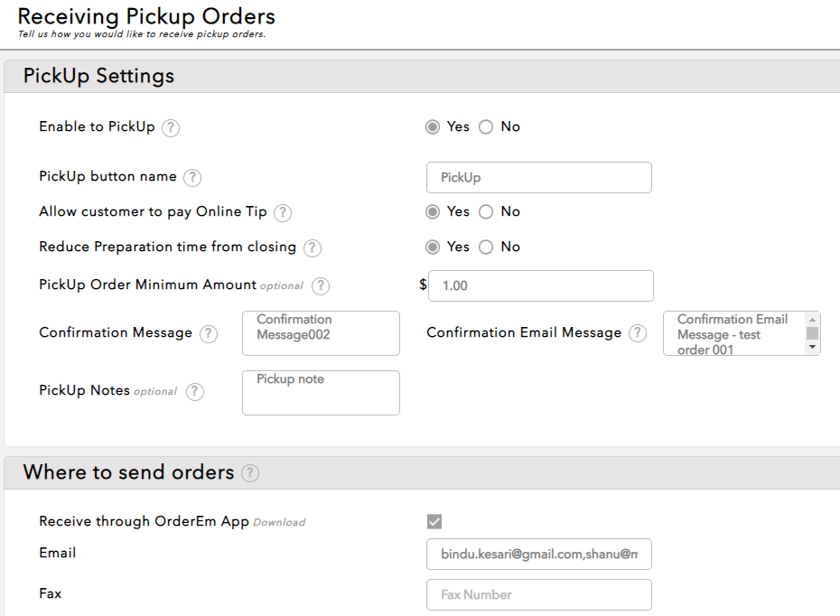Image resolution: width=840 pixels, height=616 pixels.
Task: Click help icon for Confirmation Email Message
Action: coord(638,333)
